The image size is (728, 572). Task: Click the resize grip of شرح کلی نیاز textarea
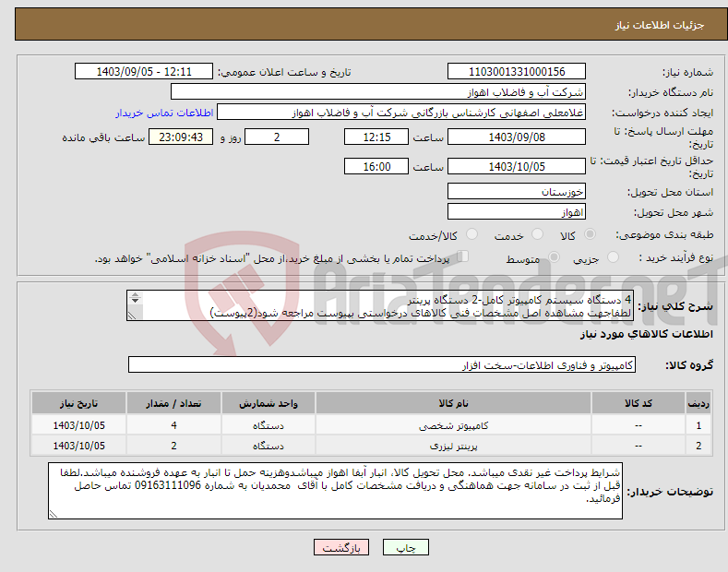pyautogui.click(x=132, y=316)
